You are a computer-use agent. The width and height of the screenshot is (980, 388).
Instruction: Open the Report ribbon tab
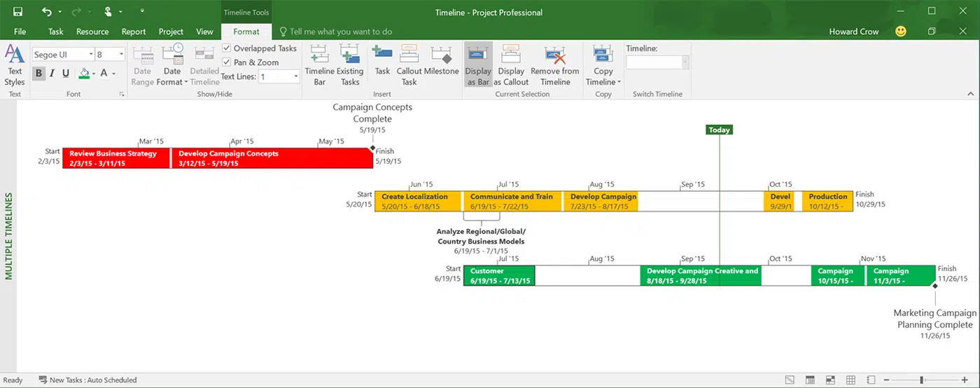[134, 32]
